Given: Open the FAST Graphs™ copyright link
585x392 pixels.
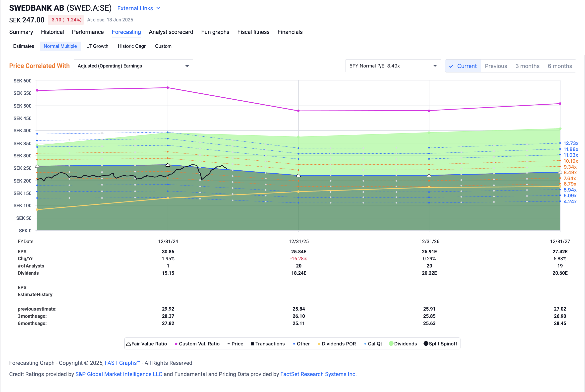Looking at the screenshot, I should point(122,363).
